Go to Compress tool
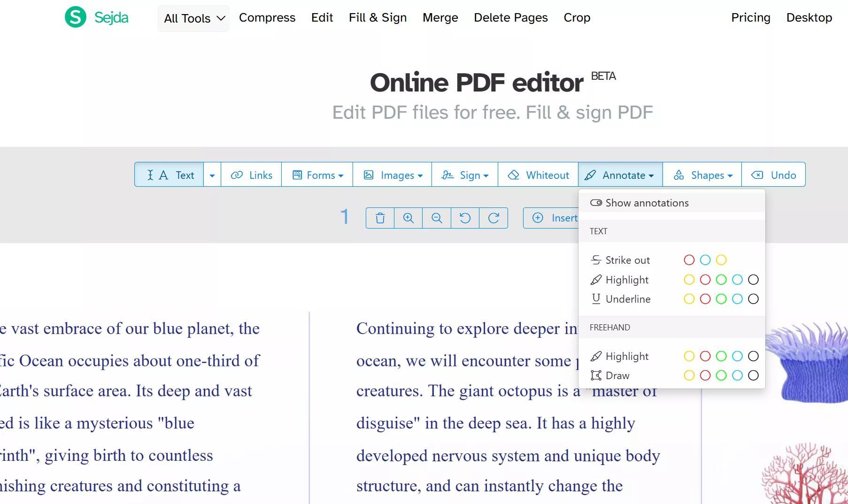Image resolution: width=848 pixels, height=504 pixels. [x=267, y=17]
